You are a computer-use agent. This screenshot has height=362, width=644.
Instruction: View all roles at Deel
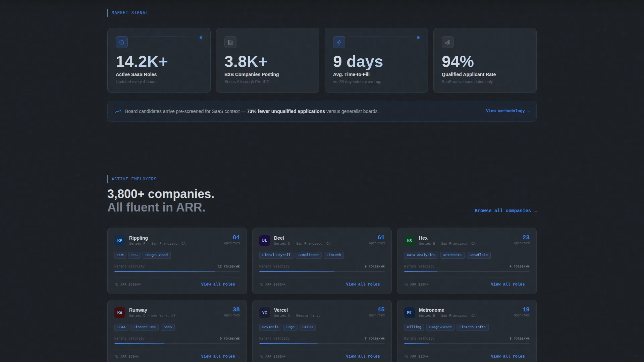click(365, 284)
